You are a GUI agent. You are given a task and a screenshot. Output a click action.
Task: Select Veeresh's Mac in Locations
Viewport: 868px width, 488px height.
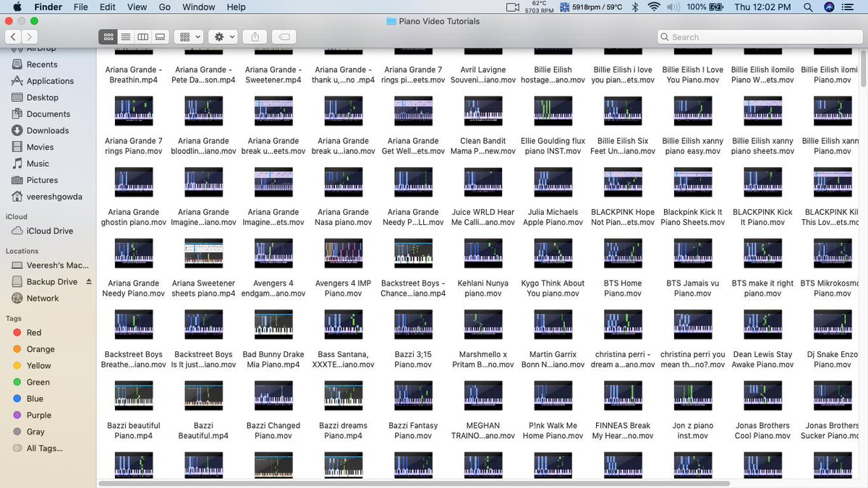[x=57, y=265]
